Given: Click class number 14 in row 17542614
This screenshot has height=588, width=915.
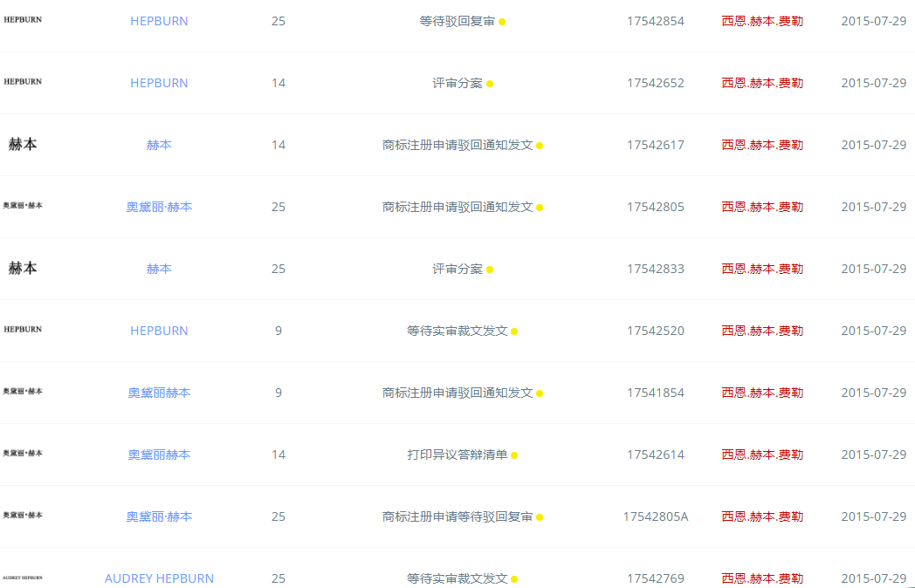Looking at the screenshot, I should tap(279, 455).
